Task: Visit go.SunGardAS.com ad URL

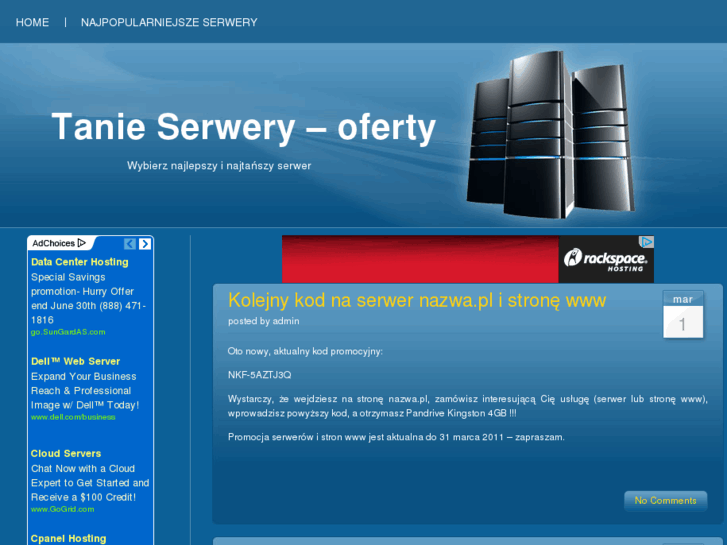Action: (x=68, y=332)
